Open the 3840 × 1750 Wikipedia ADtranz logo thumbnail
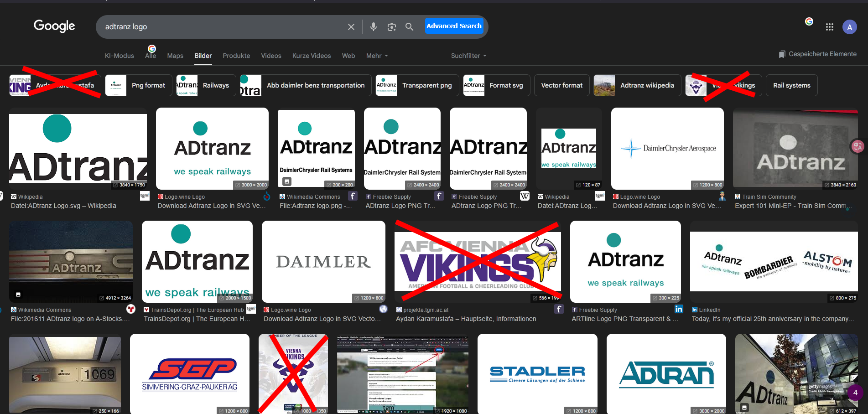 tap(78, 149)
